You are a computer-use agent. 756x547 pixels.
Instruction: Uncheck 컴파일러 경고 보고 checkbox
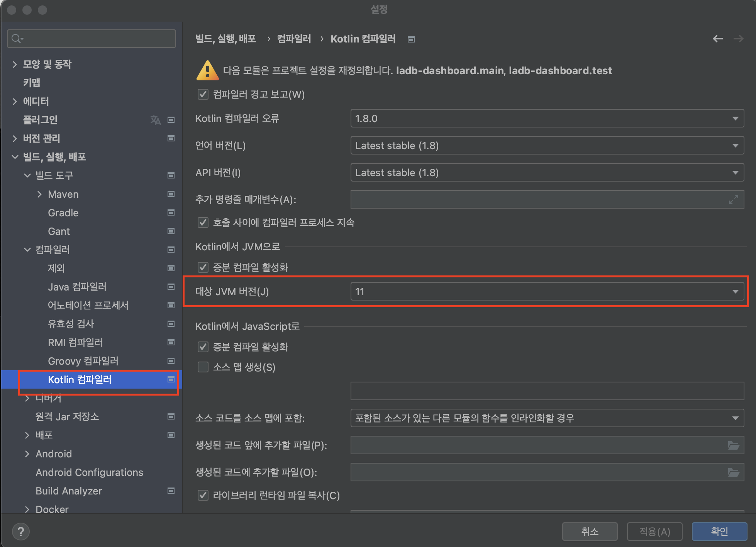pos(203,94)
